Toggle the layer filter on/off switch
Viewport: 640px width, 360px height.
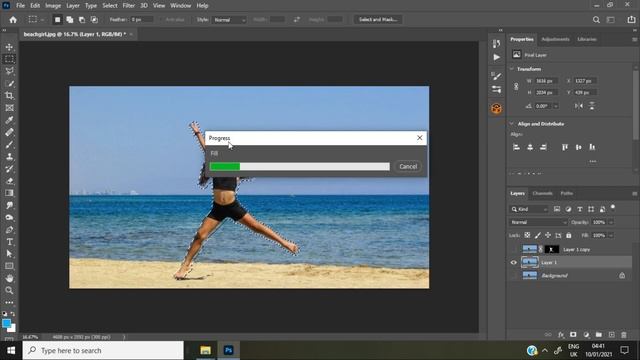tap(613, 208)
